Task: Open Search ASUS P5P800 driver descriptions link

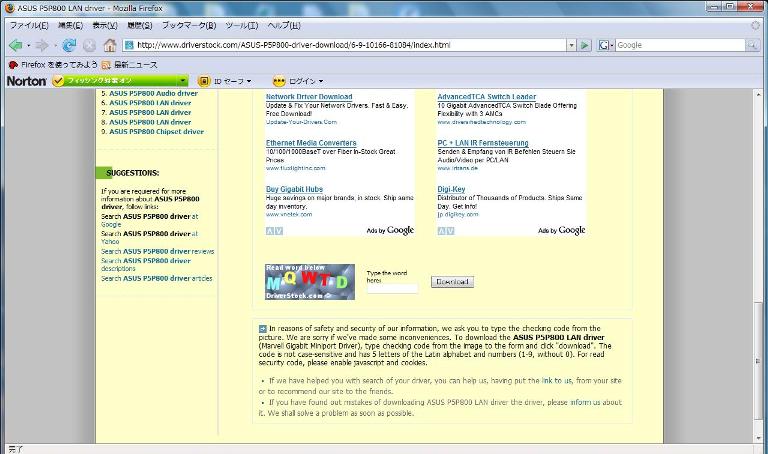Action: 145,264
